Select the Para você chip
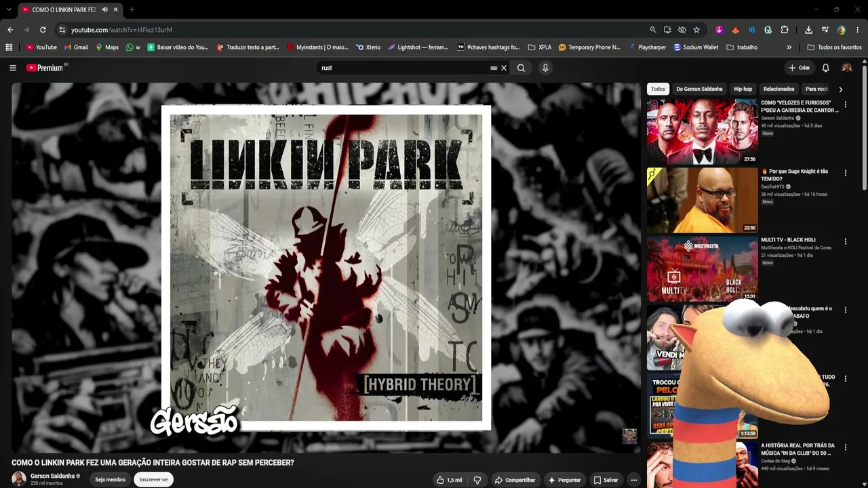 pos(816,89)
